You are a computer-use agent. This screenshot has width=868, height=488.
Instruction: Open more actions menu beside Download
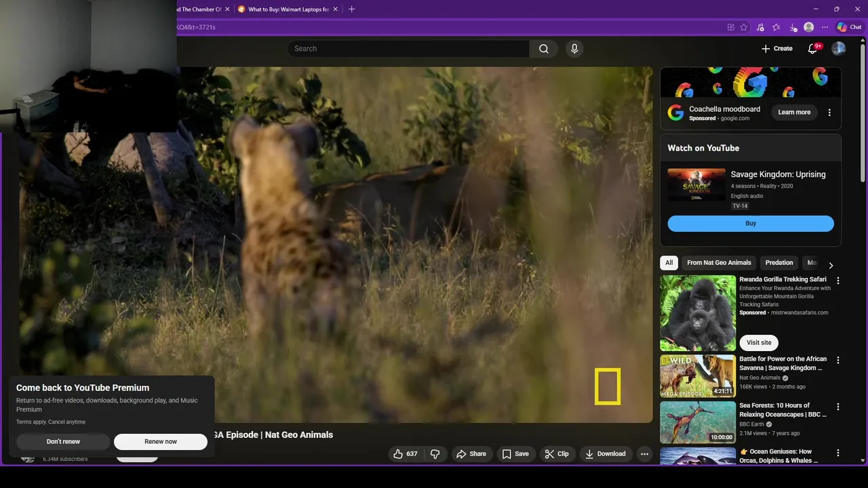coord(645,454)
